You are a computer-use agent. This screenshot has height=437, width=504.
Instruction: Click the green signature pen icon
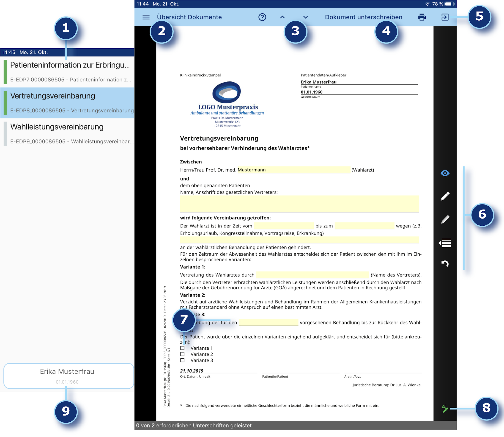445,409
